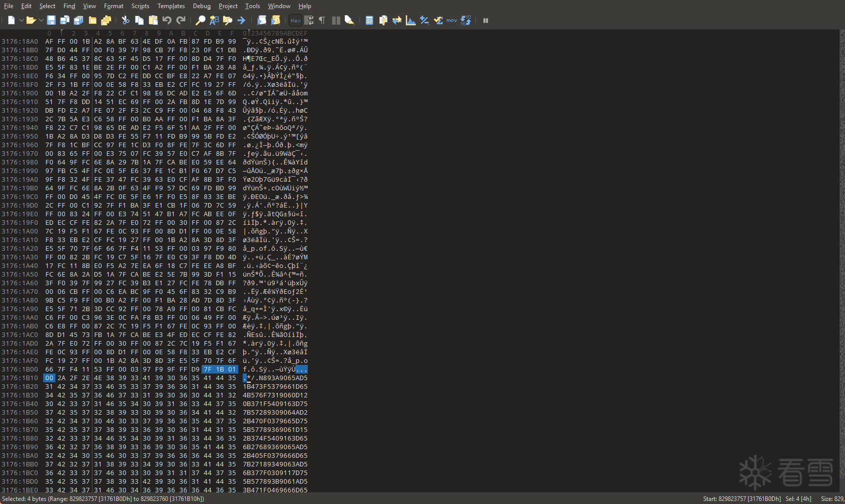The height and width of the screenshot is (504, 845).
Task: Click highlighted hex byte 00 in row 3176:1B10
Action: coord(49,378)
